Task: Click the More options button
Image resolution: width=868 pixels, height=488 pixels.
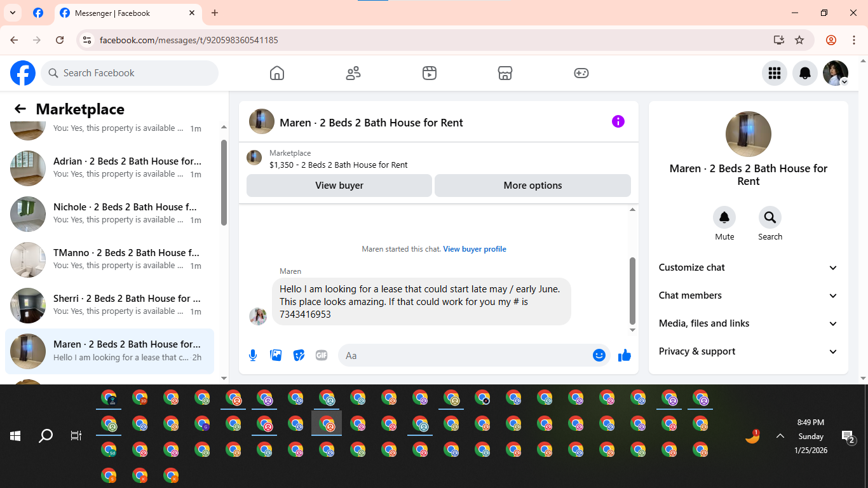Action: tap(532, 186)
